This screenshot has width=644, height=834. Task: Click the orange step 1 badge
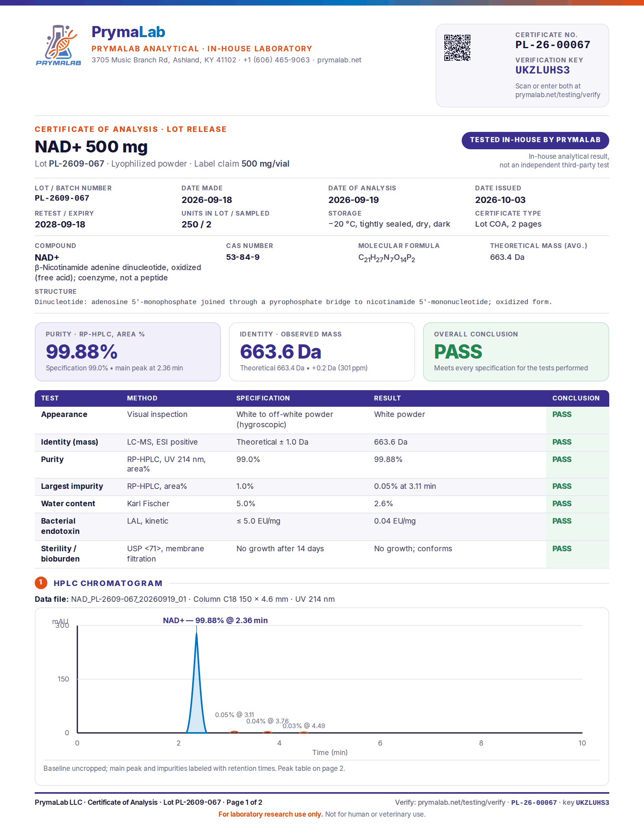pos(41,582)
